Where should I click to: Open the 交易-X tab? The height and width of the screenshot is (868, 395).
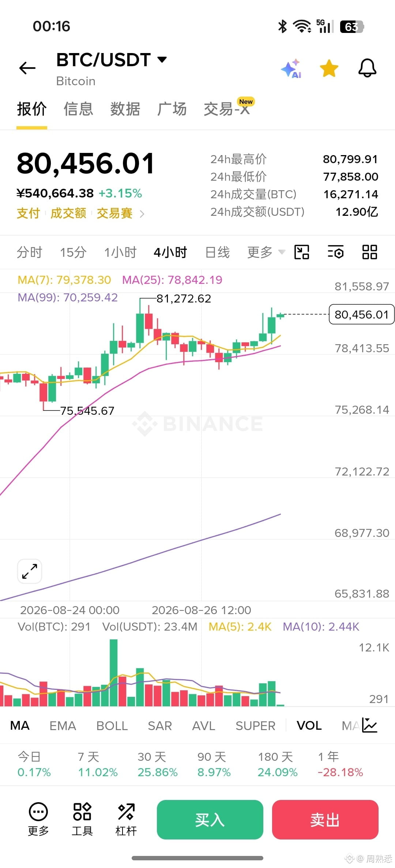tap(227, 108)
